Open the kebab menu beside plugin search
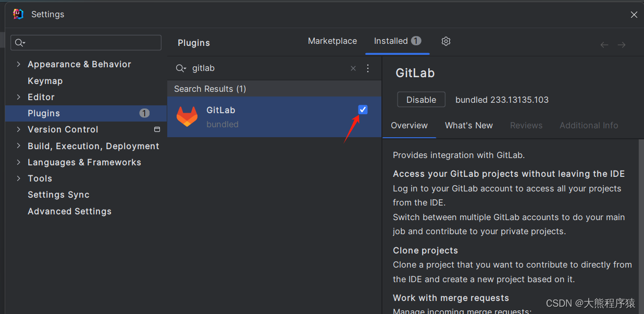The width and height of the screenshot is (644, 314). pos(368,68)
